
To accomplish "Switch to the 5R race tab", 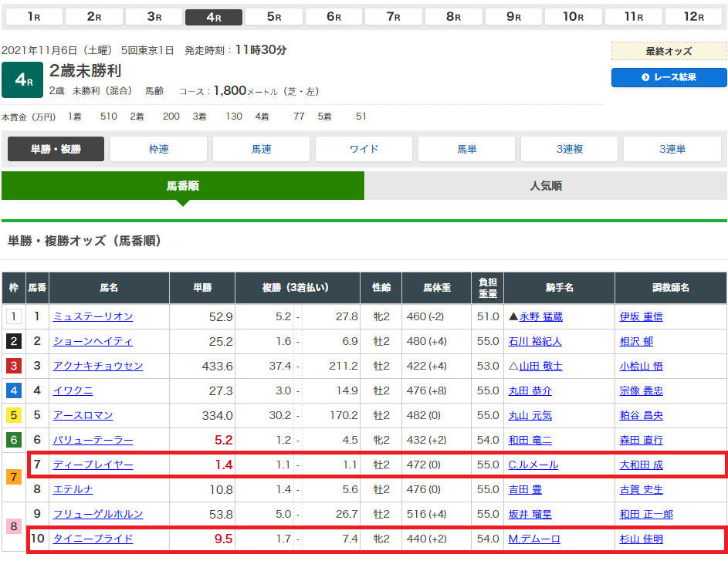I will tap(274, 17).
